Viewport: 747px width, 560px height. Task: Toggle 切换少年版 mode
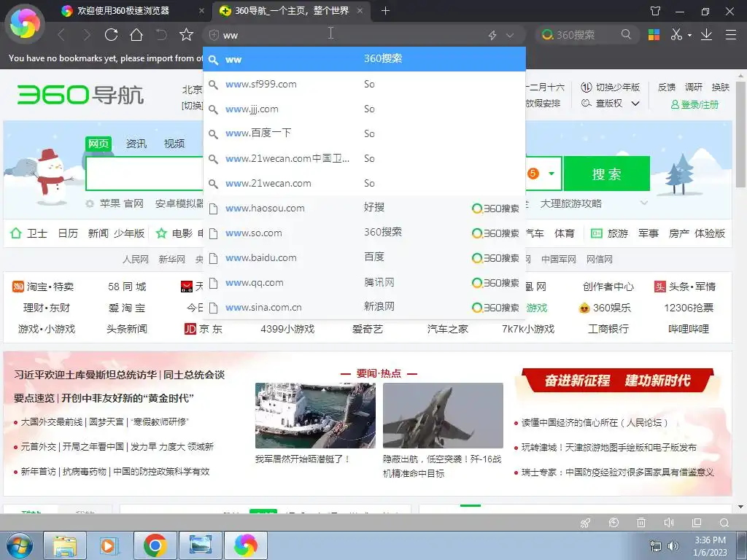click(611, 87)
